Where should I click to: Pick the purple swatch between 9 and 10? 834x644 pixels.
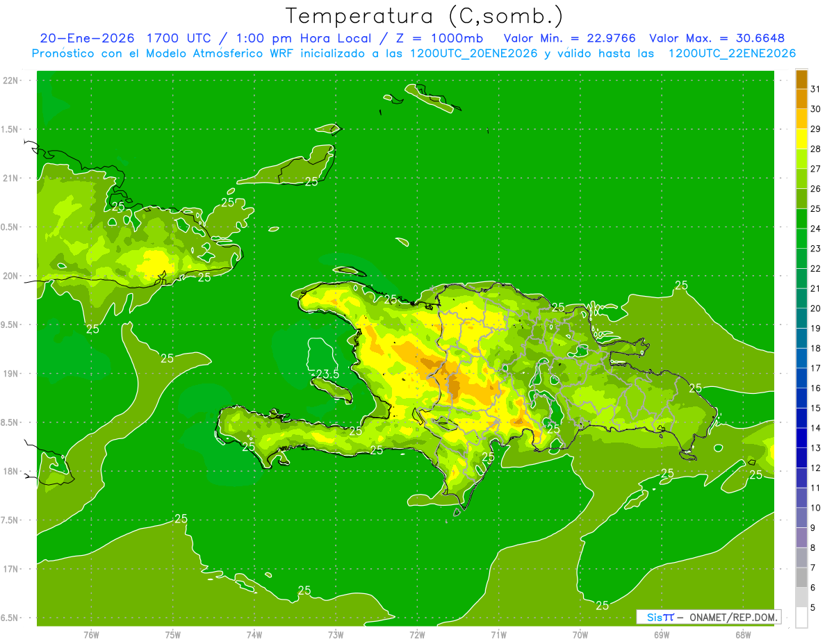(x=801, y=518)
